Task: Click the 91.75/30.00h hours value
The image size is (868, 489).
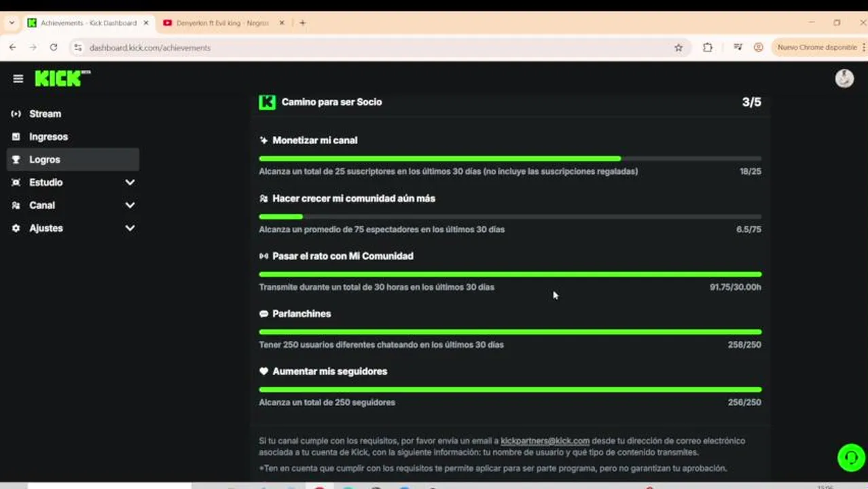Action: [x=736, y=287]
